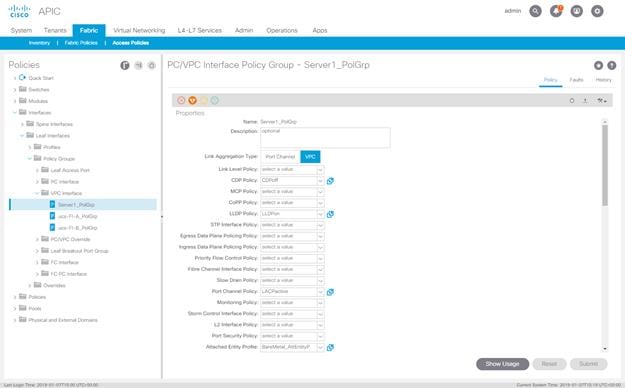The width and height of the screenshot is (625, 388).
Task: Click the critical faults red circle icon
Action: pos(181,100)
